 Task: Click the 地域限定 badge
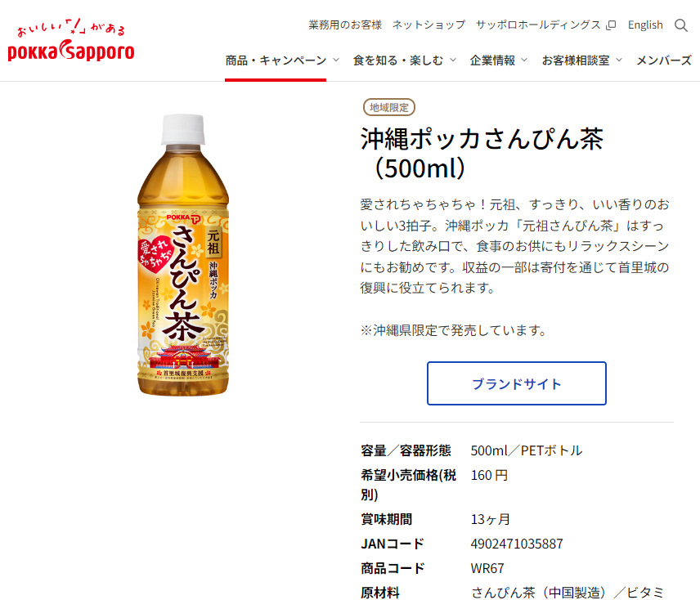[x=389, y=107]
